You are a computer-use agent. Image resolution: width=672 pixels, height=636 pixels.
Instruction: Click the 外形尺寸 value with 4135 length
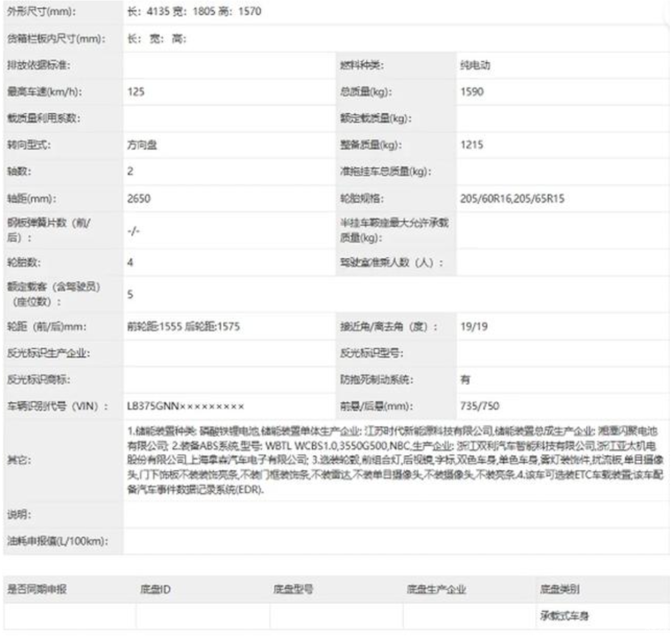194,11
